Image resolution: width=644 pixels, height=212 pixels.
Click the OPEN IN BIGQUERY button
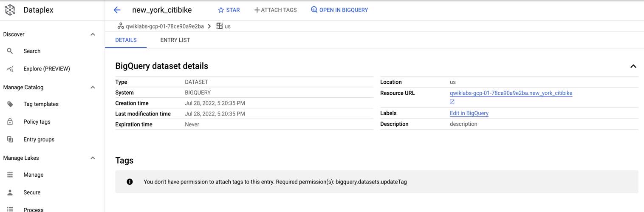339,10
